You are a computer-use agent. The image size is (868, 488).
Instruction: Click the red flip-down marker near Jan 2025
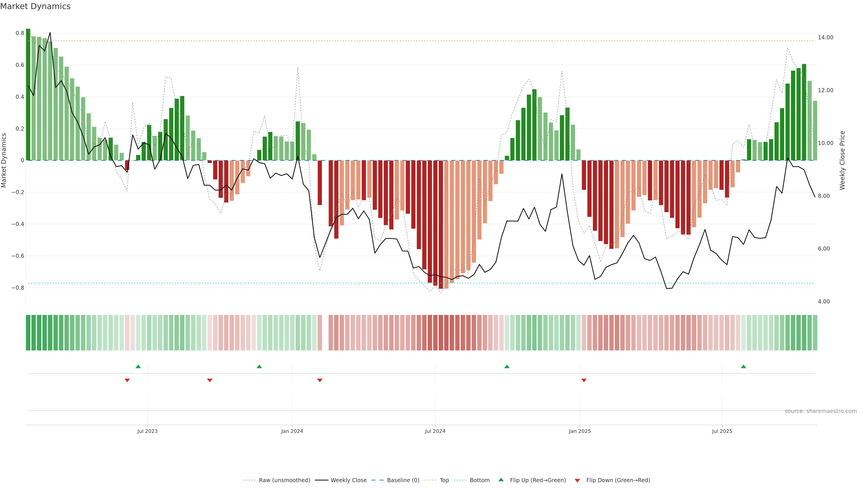tap(584, 380)
